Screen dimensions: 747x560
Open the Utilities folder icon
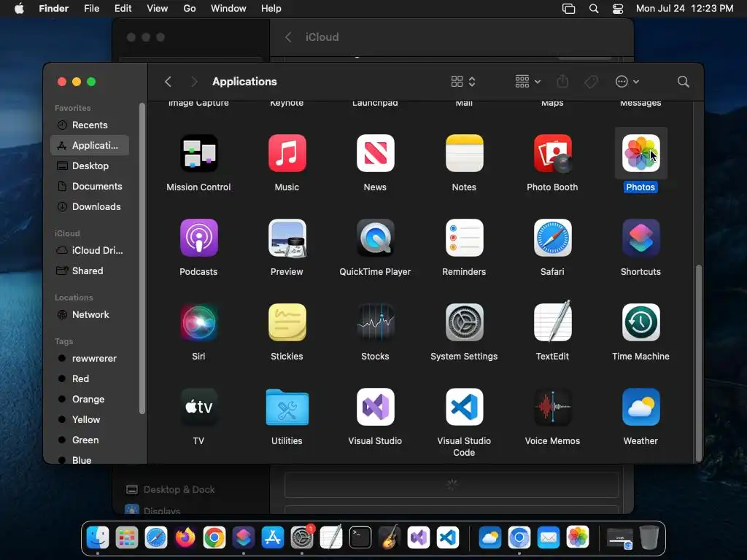click(287, 407)
